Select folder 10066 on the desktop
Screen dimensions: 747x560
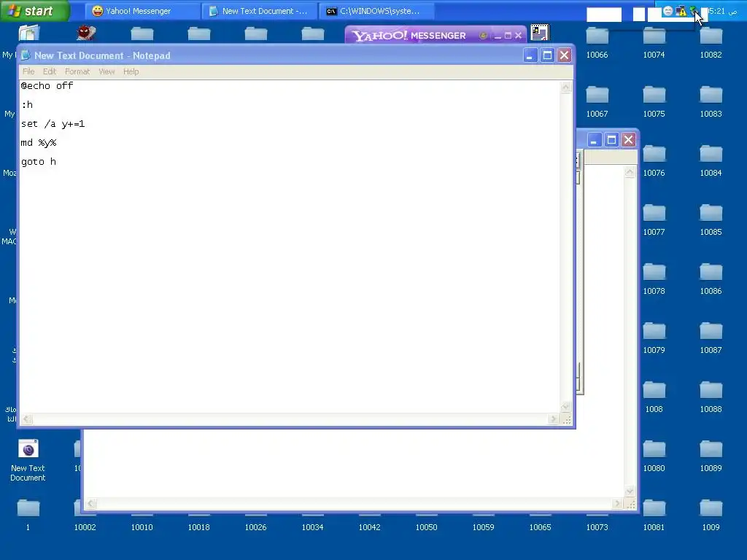tap(597, 43)
